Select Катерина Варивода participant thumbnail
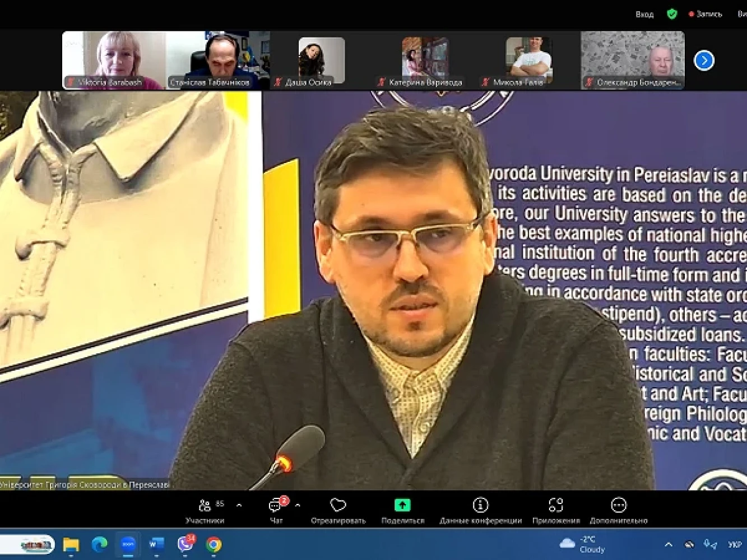 (x=425, y=60)
